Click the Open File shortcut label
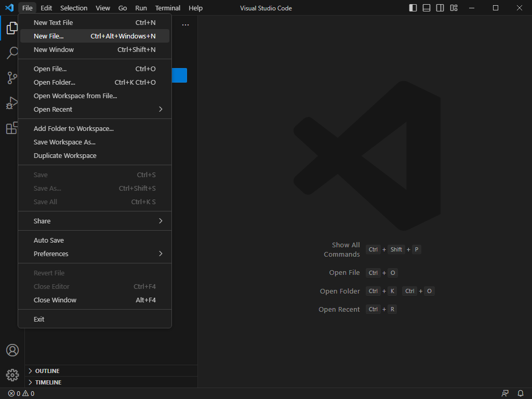The width and height of the screenshot is (532, 399). click(x=344, y=273)
